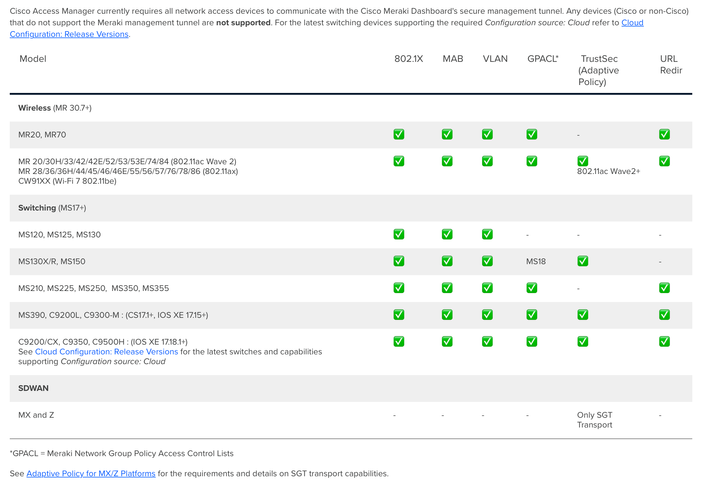This screenshot has width=727, height=493.
Task: Click the bold 'not supported' text in intro
Action: click(x=243, y=23)
